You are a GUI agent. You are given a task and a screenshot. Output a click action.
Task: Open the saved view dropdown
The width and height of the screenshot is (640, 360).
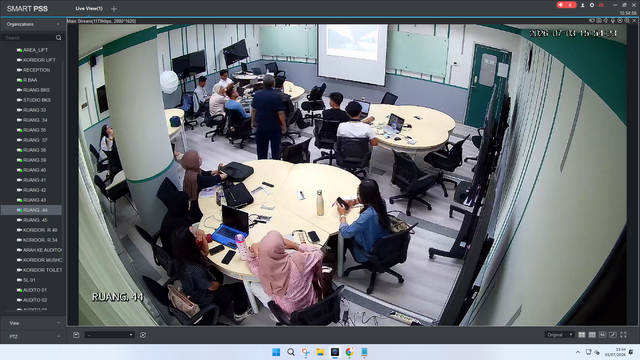click(109, 335)
